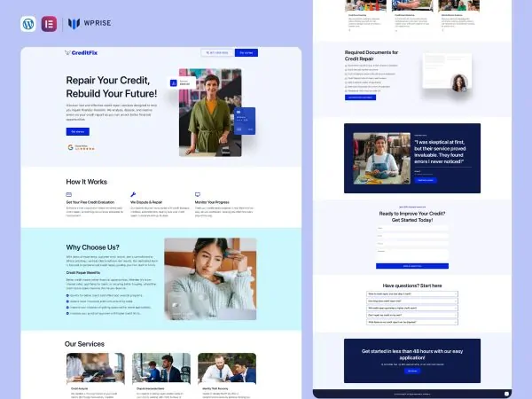
Task: Expand 'How long does credit repair take?' FAQ
Action: click(412, 301)
